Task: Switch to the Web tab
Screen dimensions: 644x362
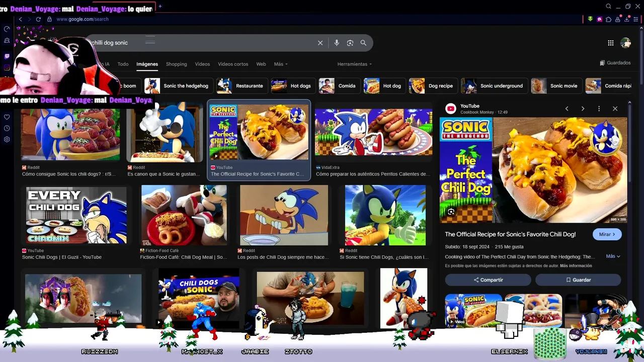Action: 261,64
